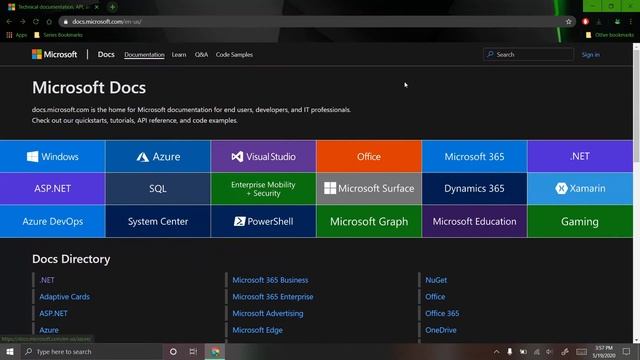Select the Documentation nav item
Image resolution: width=640 pixels, height=360 pixels.
[x=144, y=55]
